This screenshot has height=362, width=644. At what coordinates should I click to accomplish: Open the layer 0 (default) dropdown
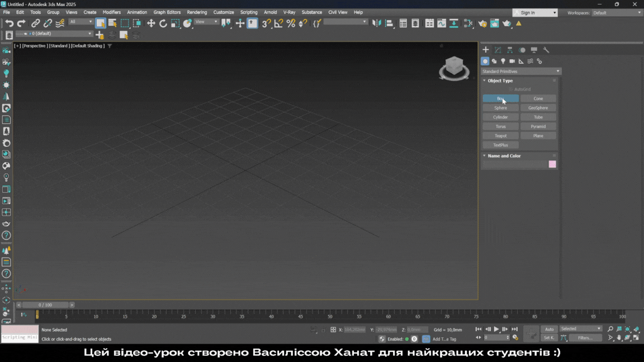pyautogui.click(x=54, y=34)
